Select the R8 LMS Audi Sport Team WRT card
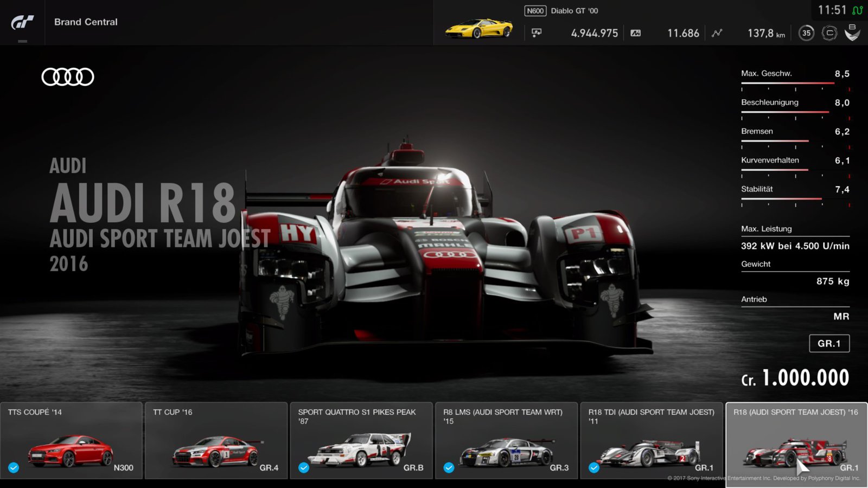 [x=506, y=440]
